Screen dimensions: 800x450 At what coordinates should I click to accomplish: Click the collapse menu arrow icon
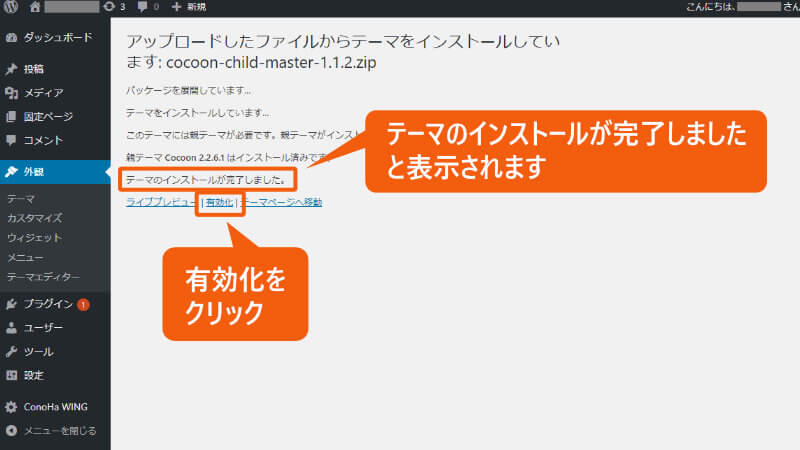click(11, 431)
